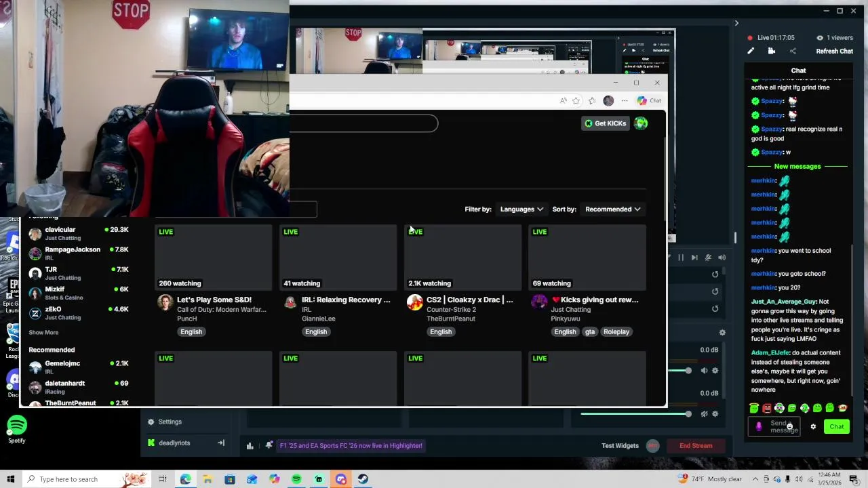
Task: Open Mizkif channel in sidebar
Action: pos(79,293)
